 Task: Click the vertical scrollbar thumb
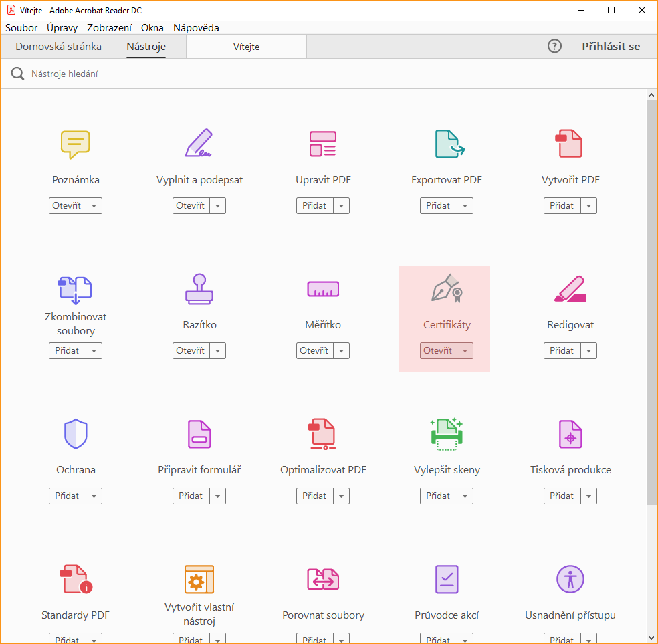coord(651,302)
